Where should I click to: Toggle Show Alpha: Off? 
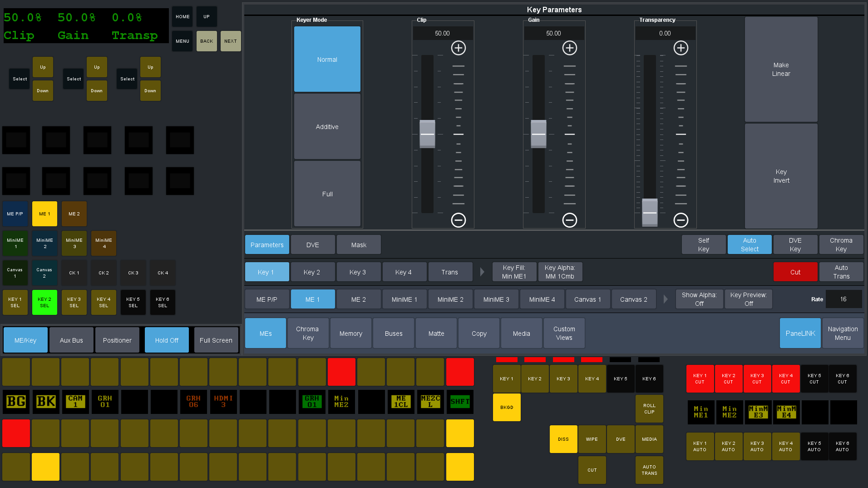click(699, 299)
